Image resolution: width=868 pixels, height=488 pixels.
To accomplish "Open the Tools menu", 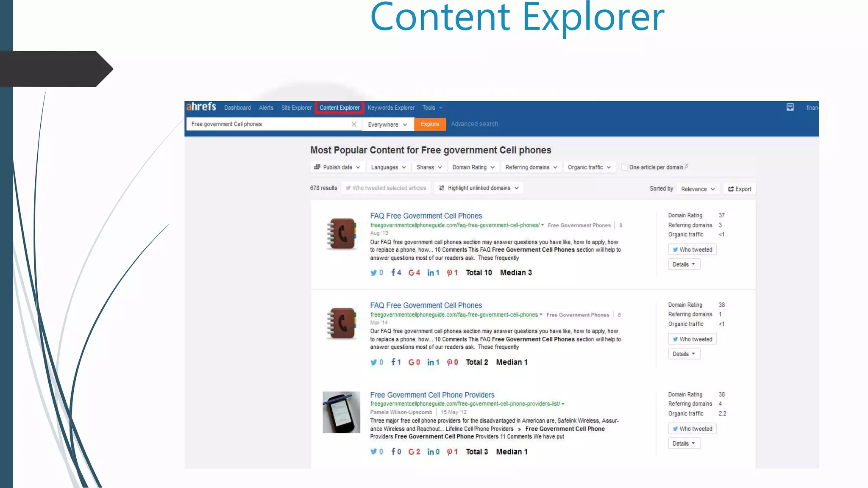I will click(432, 108).
